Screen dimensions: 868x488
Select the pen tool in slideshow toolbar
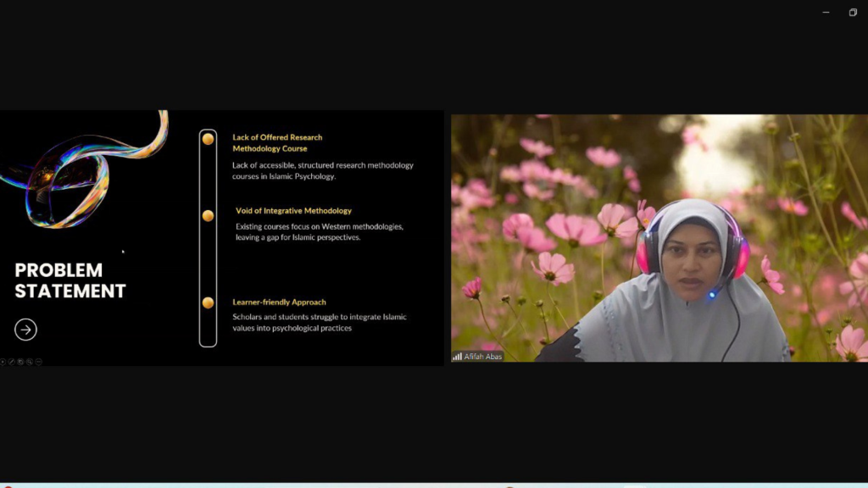pyautogui.click(x=11, y=362)
